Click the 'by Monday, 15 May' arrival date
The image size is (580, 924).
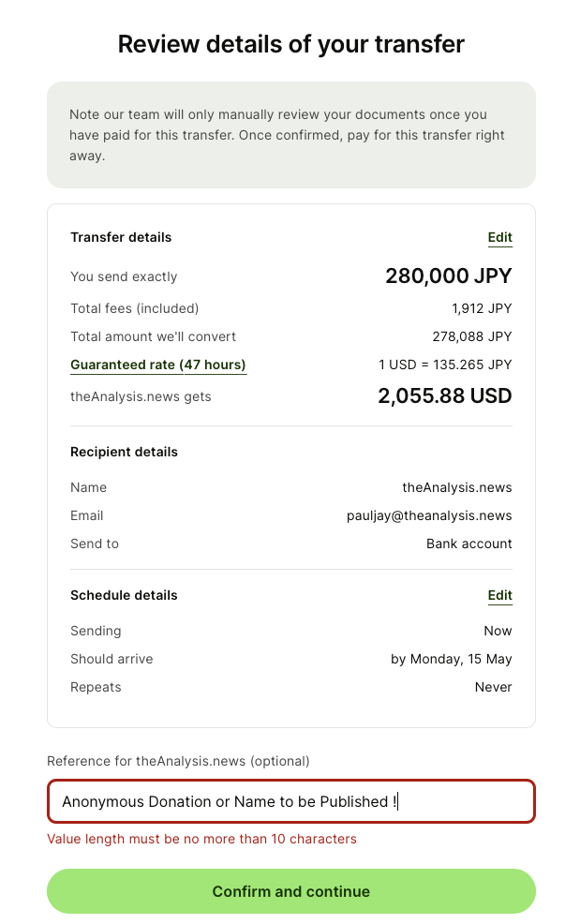[451, 660]
